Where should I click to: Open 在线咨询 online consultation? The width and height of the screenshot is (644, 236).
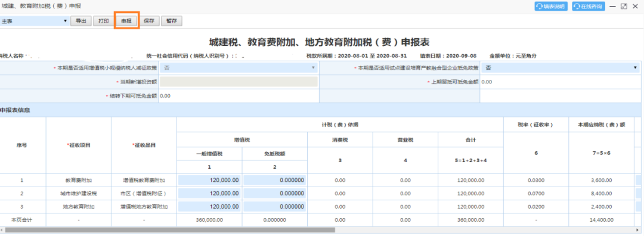[589, 6]
